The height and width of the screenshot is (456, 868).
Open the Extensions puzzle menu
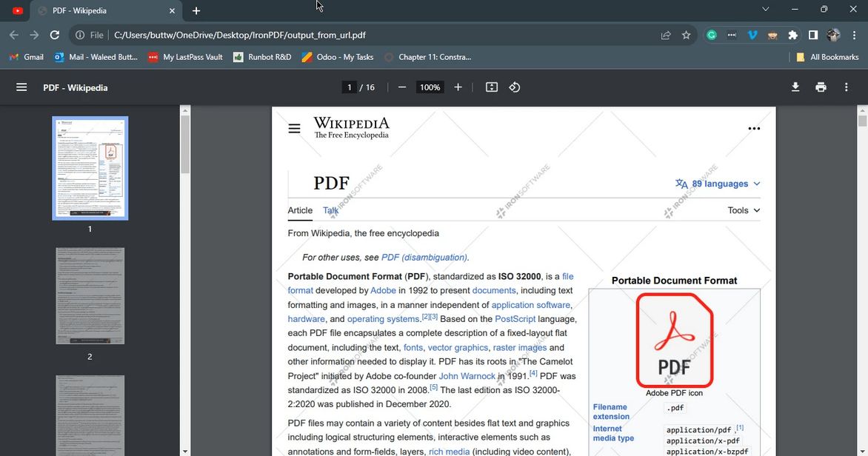792,35
